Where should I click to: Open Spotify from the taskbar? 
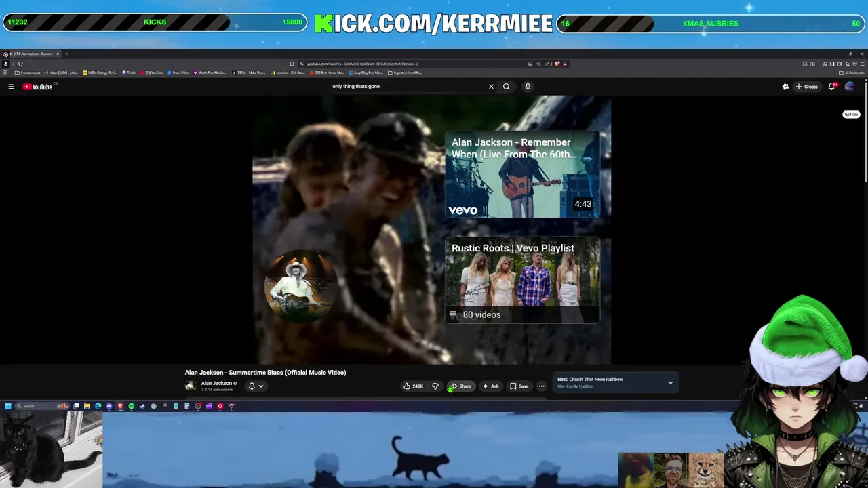132,406
